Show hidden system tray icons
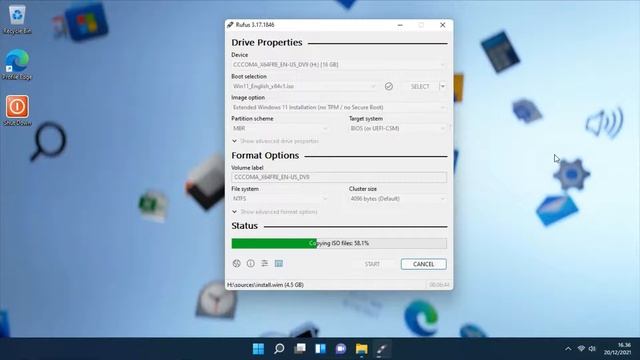 click(x=568, y=349)
